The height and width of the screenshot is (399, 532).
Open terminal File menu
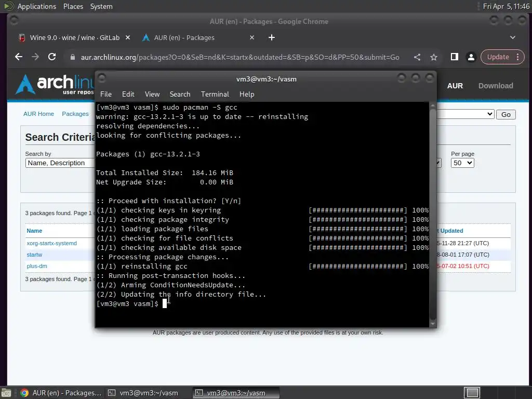[x=106, y=95]
